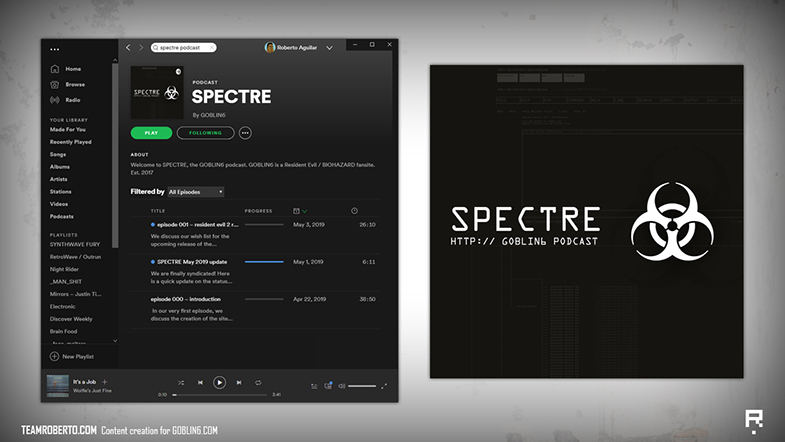Viewport: 785px width, 442px height.
Task: Open episode 000 – introduction
Action: click(186, 299)
